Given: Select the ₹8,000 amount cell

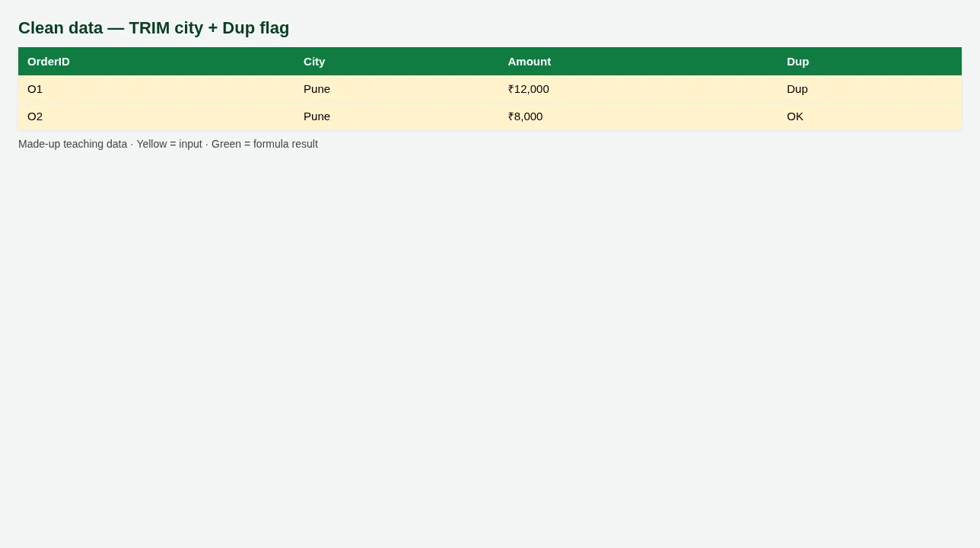Looking at the screenshot, I should [x=638, y=116].
